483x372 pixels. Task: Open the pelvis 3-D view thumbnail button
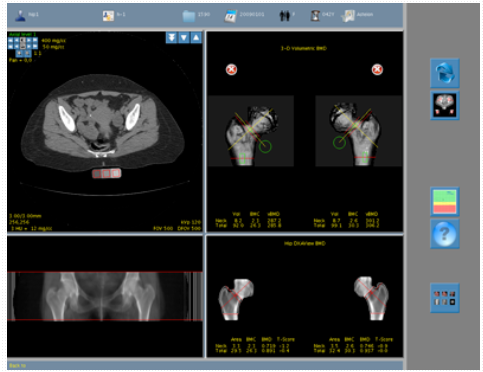[x=445, y=105]
